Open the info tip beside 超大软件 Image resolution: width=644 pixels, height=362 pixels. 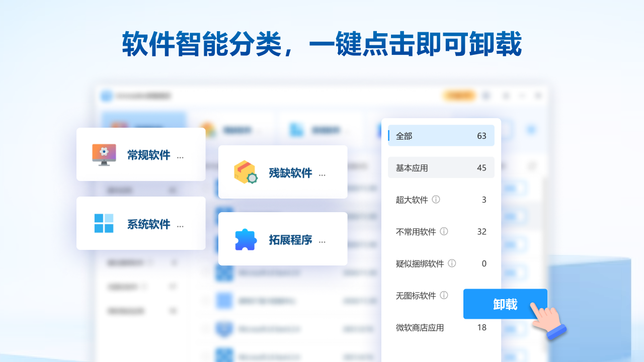(436, 200)
